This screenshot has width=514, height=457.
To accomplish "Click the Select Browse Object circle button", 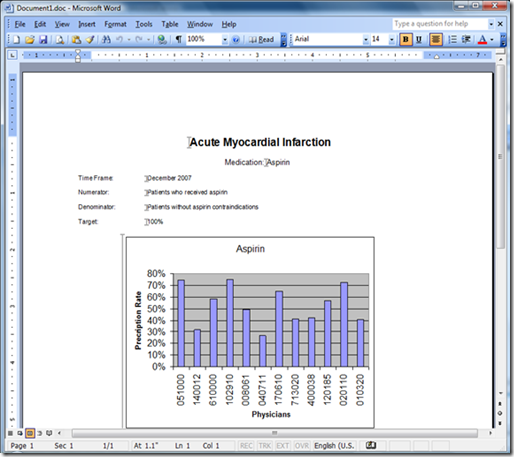I will click(x=500, y=413).
